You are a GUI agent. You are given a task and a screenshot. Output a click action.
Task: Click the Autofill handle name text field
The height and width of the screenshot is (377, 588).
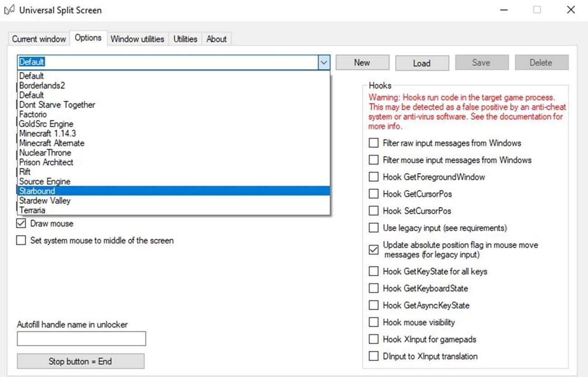[81, 339]
